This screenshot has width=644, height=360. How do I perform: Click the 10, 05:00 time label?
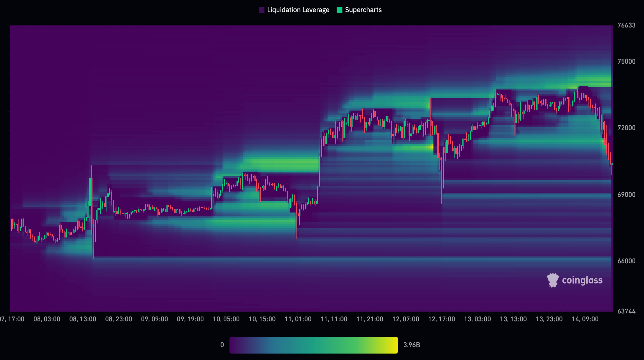coord(226,319)
